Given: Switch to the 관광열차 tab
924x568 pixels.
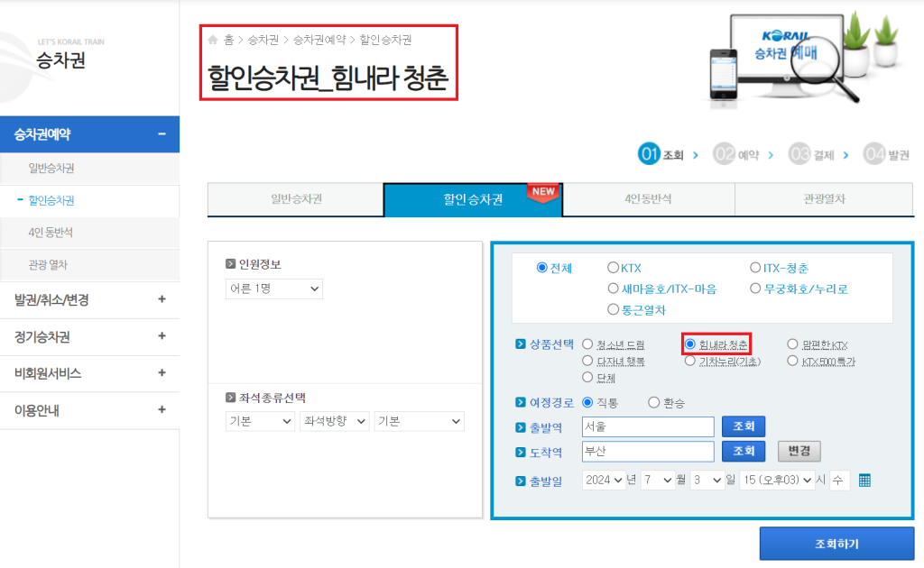Looking at the screenshot, I should (x=824, y=199).
